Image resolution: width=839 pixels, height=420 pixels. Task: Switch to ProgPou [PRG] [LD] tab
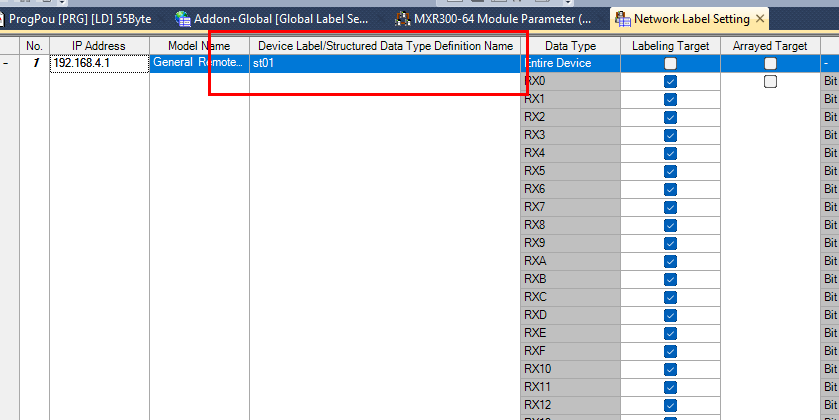(80, 18)
